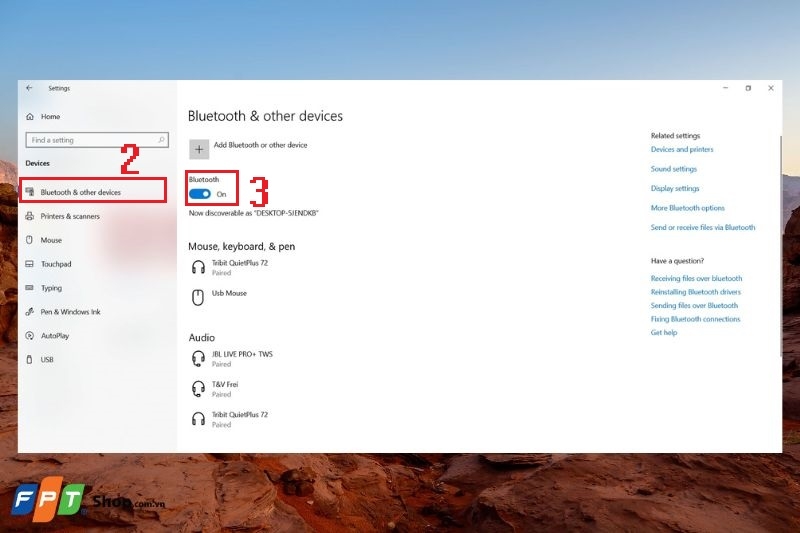
Task: Focus the Find a setting search box
Action: 97,140
